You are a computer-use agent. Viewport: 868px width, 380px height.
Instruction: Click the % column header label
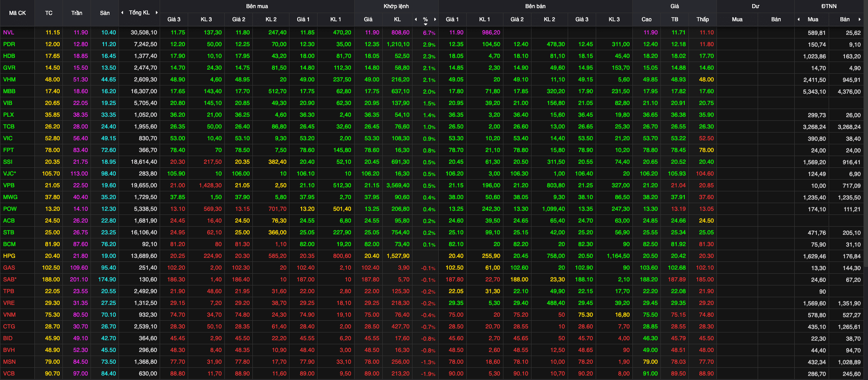(425, 19)
